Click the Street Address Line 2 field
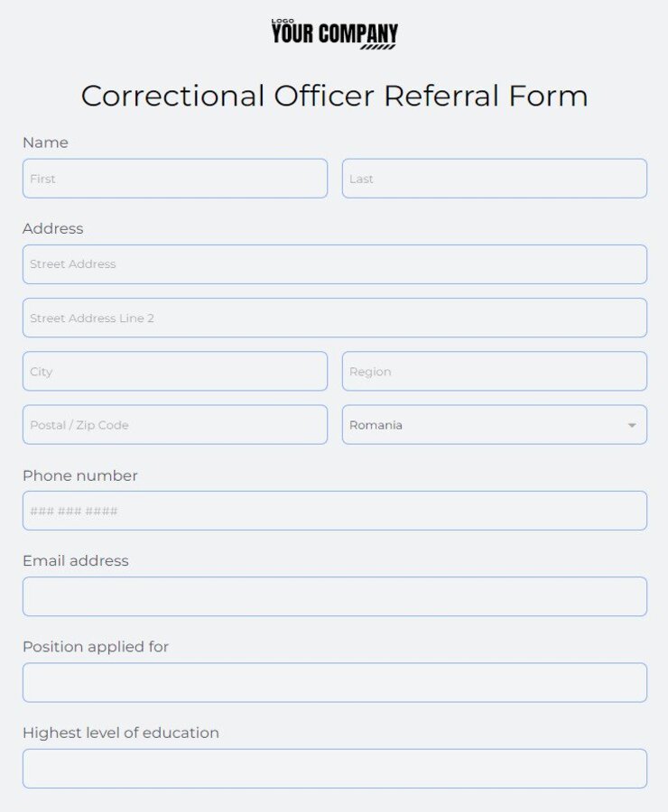 pyautogui.click(x=334, y=318)
